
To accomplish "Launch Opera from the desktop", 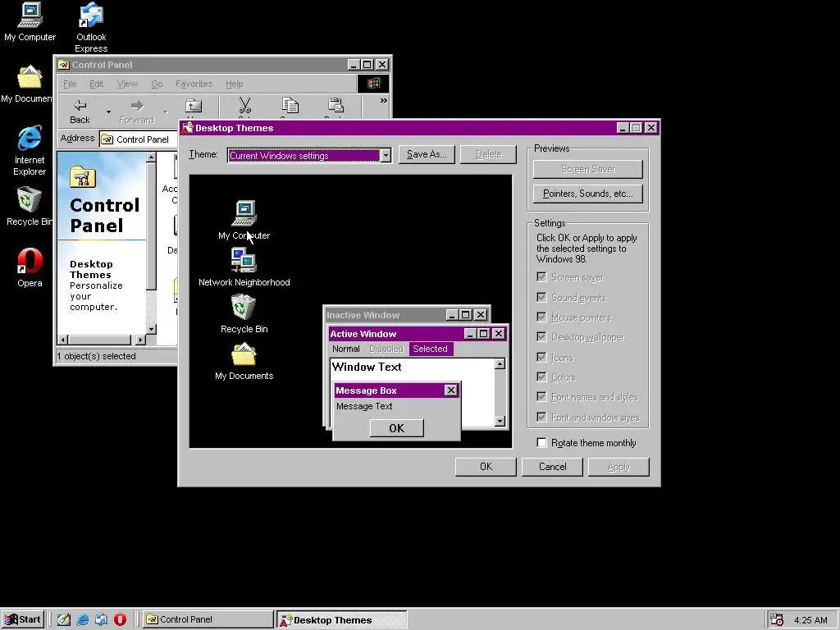I will (30, 262).
